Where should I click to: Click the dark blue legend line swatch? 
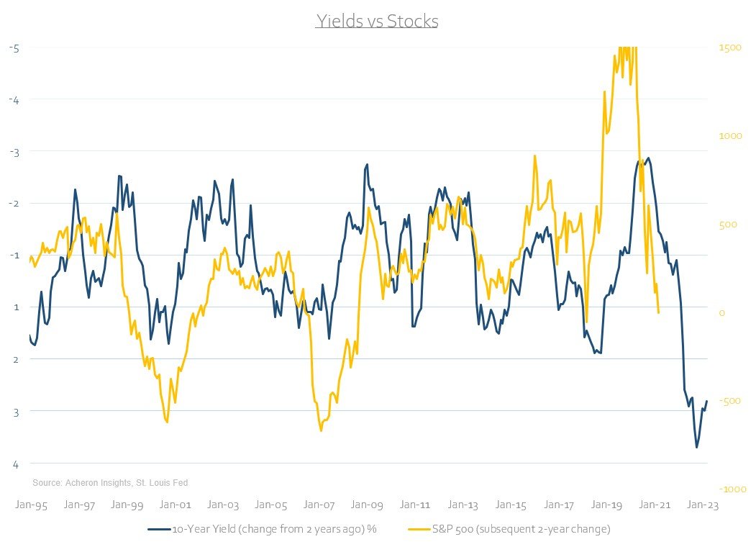(x=158, y=530)
